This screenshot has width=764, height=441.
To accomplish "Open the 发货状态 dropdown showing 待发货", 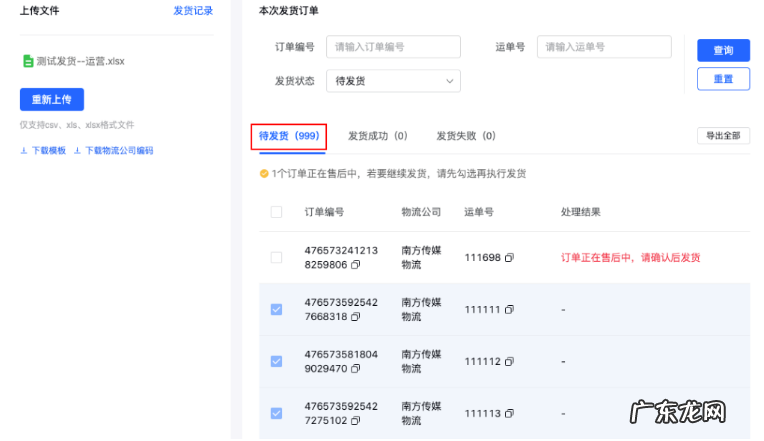I will [393, 81].
